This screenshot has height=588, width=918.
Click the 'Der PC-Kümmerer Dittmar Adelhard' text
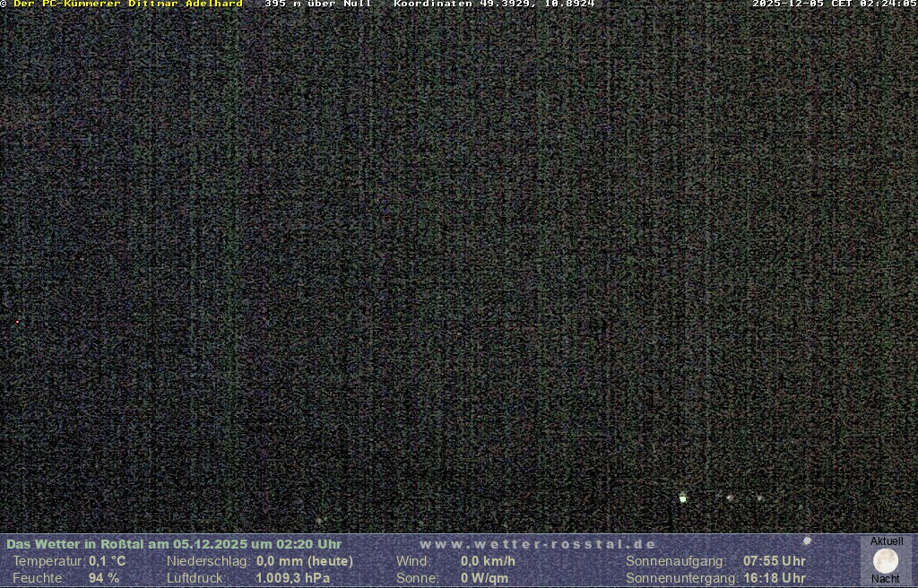pyautogui.click(x=127, y=4)
